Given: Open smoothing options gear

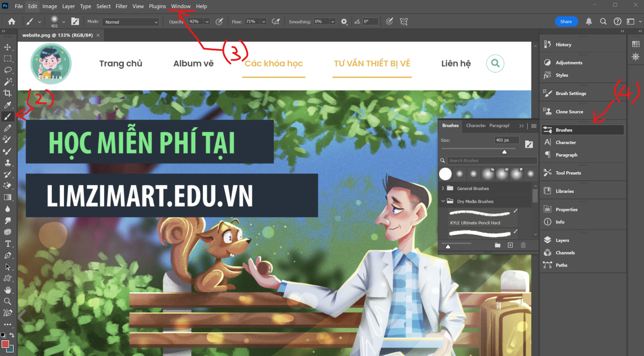Looking at the screenshot, I should (344, 22).
